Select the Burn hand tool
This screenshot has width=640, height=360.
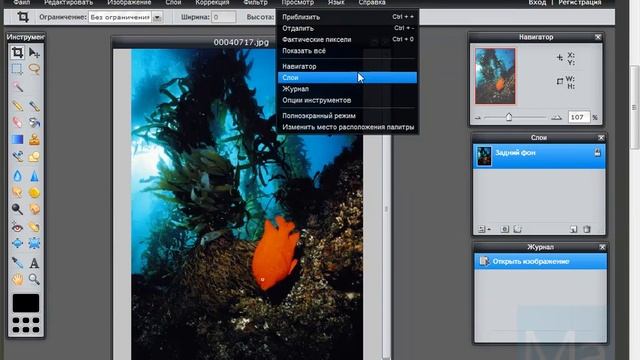pyautogui.click(x=34, y=209)
